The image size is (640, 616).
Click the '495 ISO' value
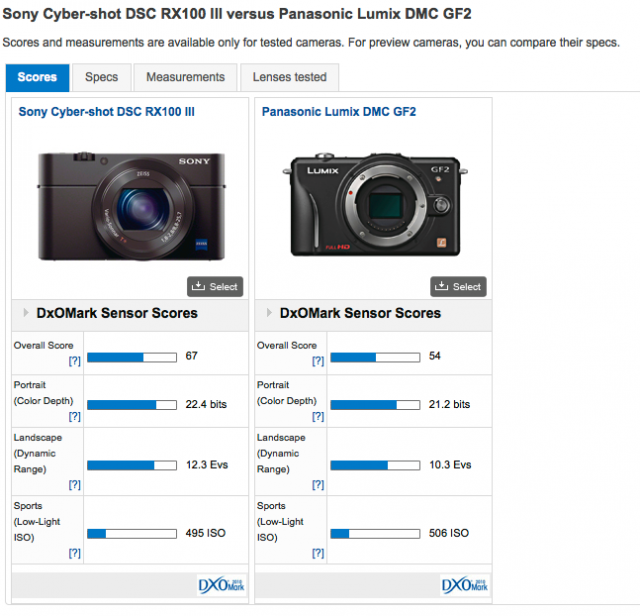point(205,533)
